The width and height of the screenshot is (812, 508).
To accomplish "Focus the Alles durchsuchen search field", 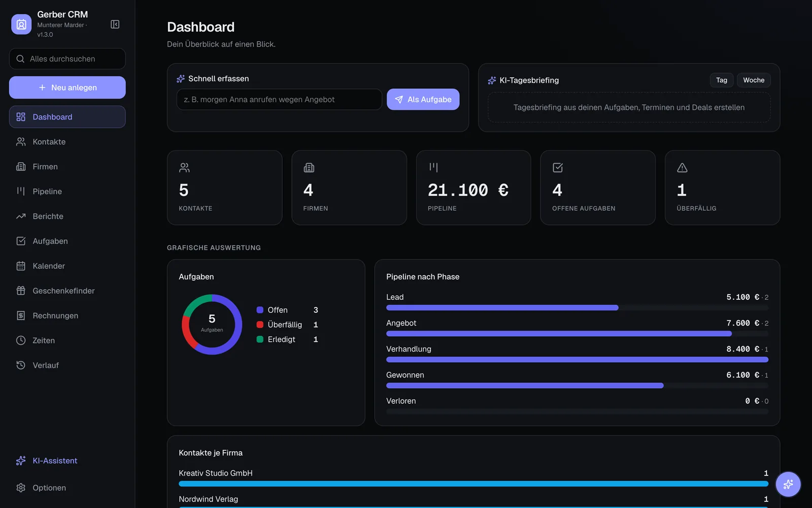I will pyautogui.click(x=67, y=59).
